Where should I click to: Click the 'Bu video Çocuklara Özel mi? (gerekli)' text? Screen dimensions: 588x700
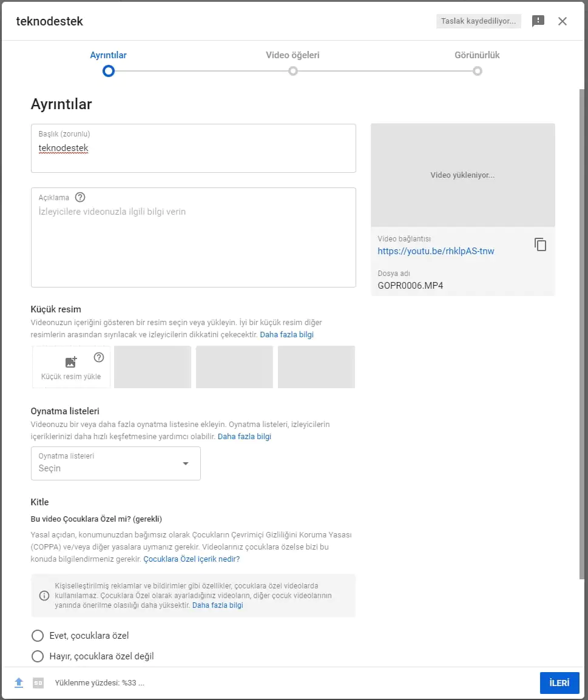[x=96, y=519]
